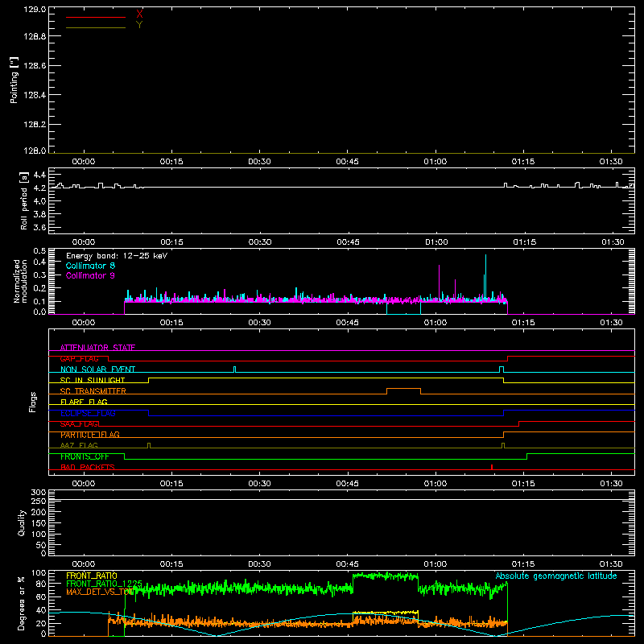
Task: Click the 'SAA_FLAG' label
Action: pyautogui.click(x=79, y=424)
